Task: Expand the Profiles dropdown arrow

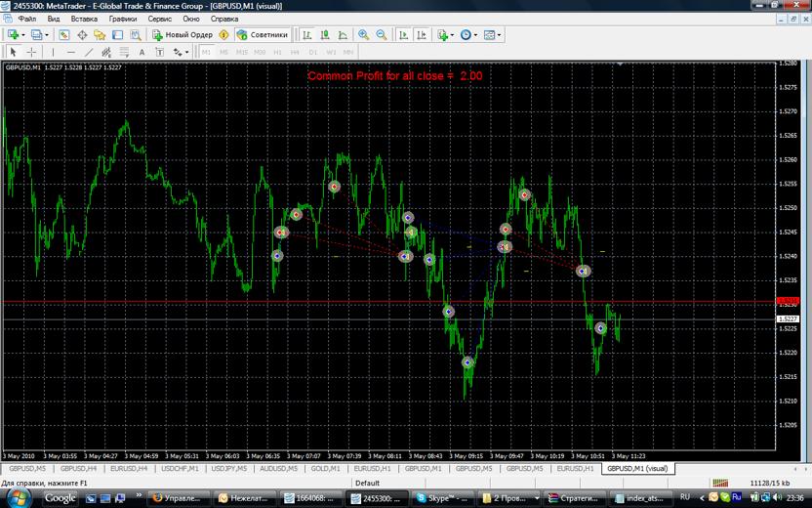Action: (x=46, y=35)
